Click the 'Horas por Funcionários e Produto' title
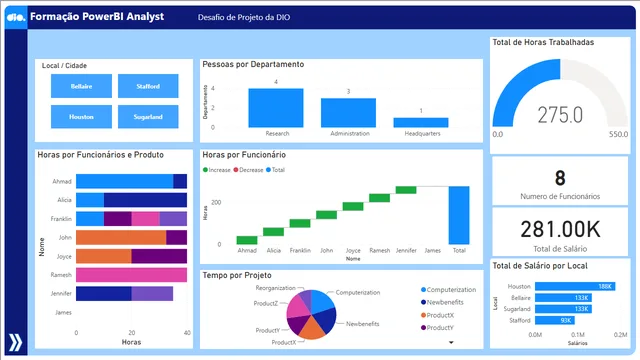640x360 pixels. 101,155
